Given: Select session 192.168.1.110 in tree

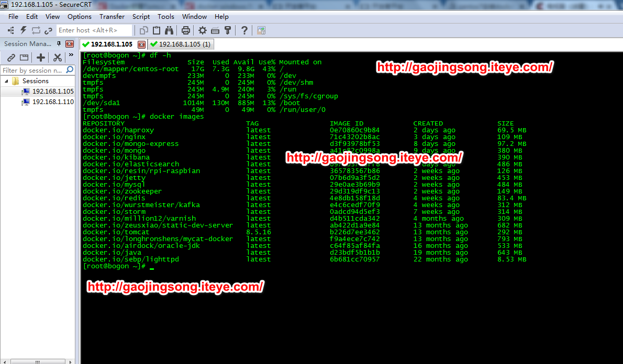Looking at the screenshot, I should tap(53, 102).
